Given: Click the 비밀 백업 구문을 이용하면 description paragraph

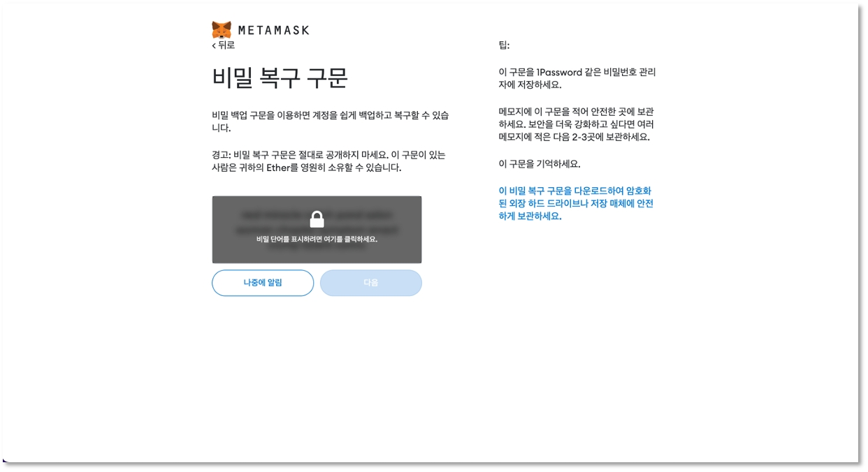Looking at the screenshot, I should click(x=330, y=121).
